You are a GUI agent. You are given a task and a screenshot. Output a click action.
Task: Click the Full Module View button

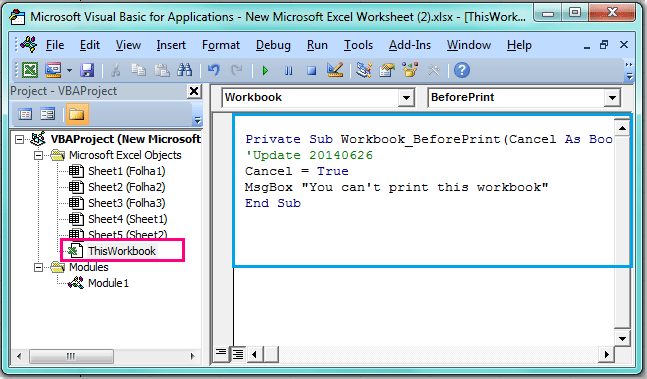coord(238,354)
